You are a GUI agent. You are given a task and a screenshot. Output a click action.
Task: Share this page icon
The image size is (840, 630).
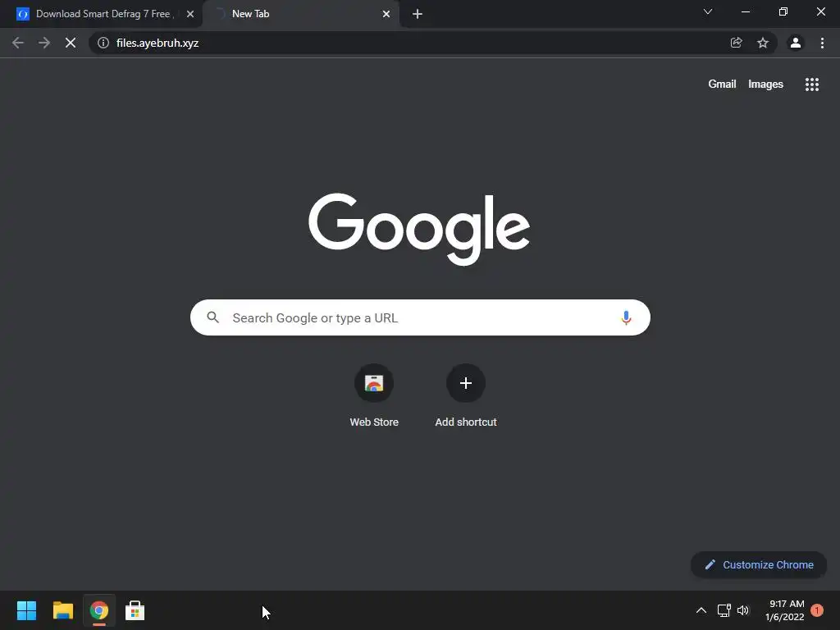[736, 43]
